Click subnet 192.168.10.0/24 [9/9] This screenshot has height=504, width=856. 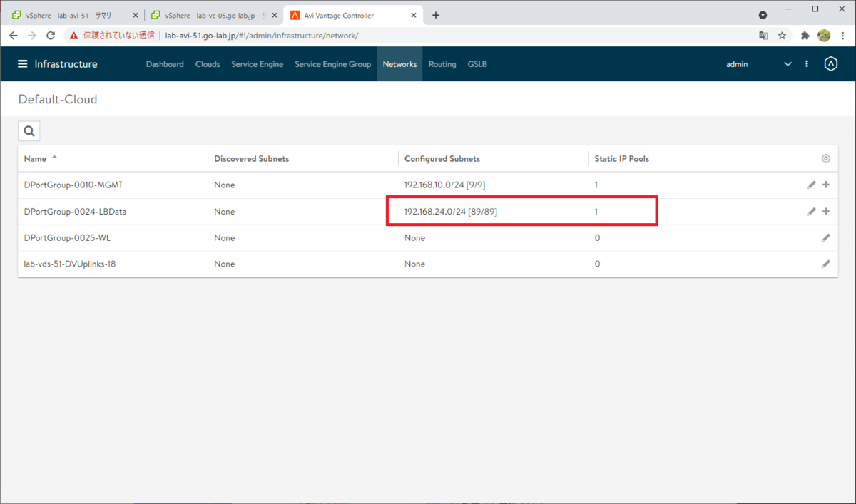pos(445,185)
